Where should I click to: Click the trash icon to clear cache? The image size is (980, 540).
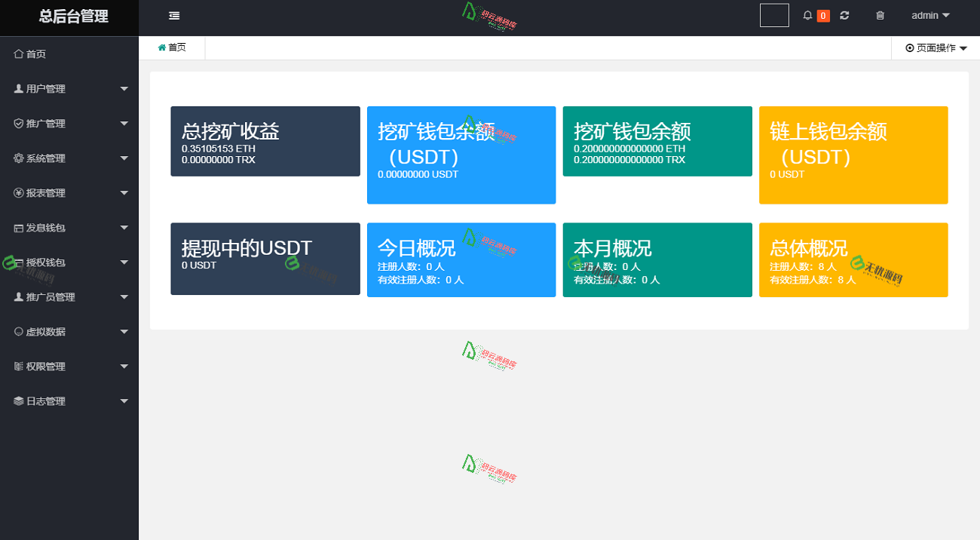tap(880, 15)
